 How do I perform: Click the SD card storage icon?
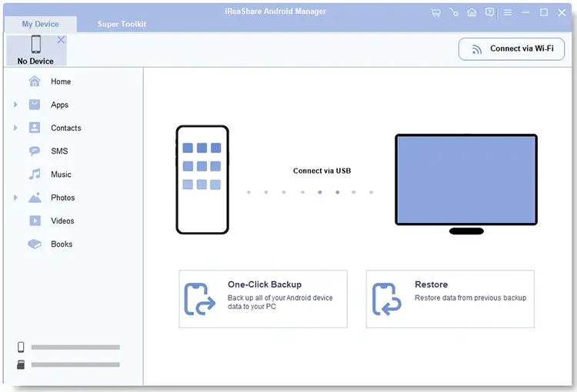click(x=21, y=364)
